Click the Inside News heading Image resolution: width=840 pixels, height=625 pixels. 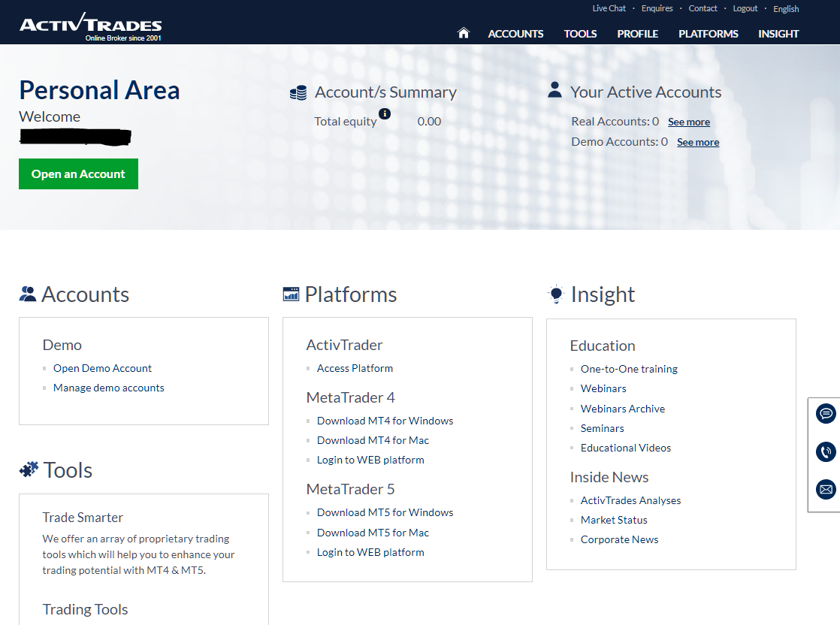coord(609,477)
